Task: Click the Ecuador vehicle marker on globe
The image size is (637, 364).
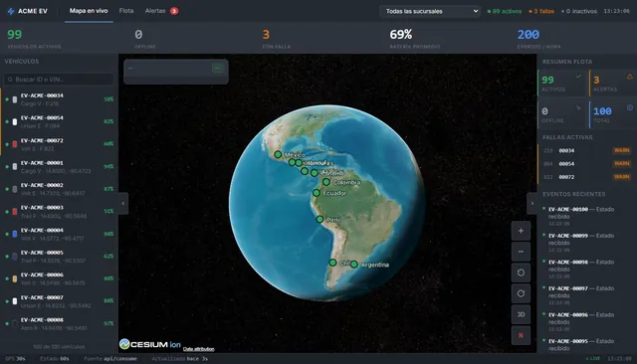Action: (x=317, y=193)
